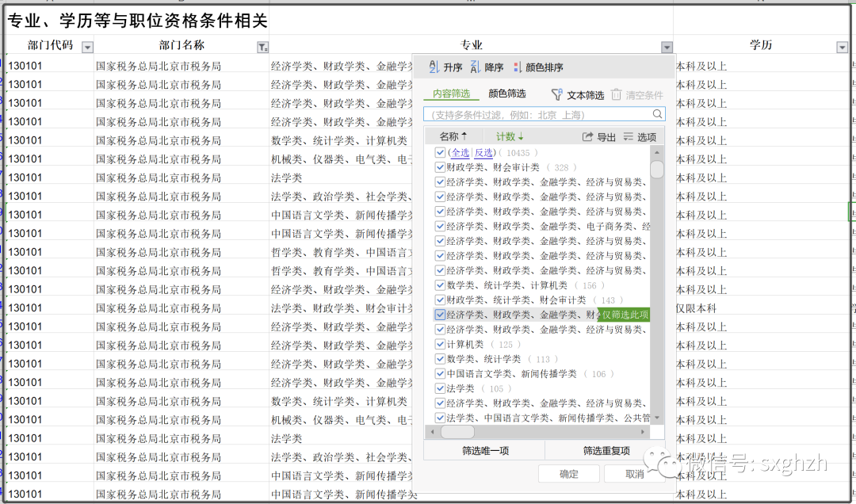The height and width of the screenshot is (504, 856).
Task: Click the horizontal scrollbar thumb in filter list
Action: [x=457, y=432]
